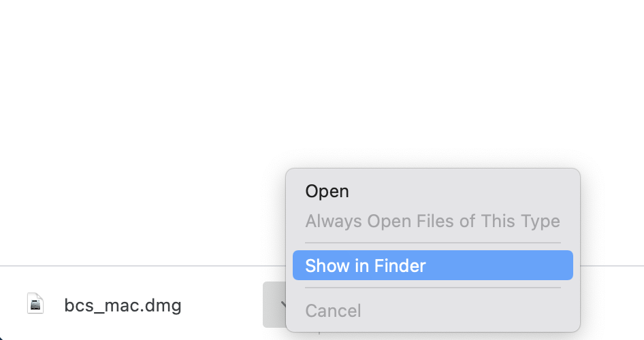Expand the download options chevron button
This screenshot has height=340, width=644.
tap(275, 305)
